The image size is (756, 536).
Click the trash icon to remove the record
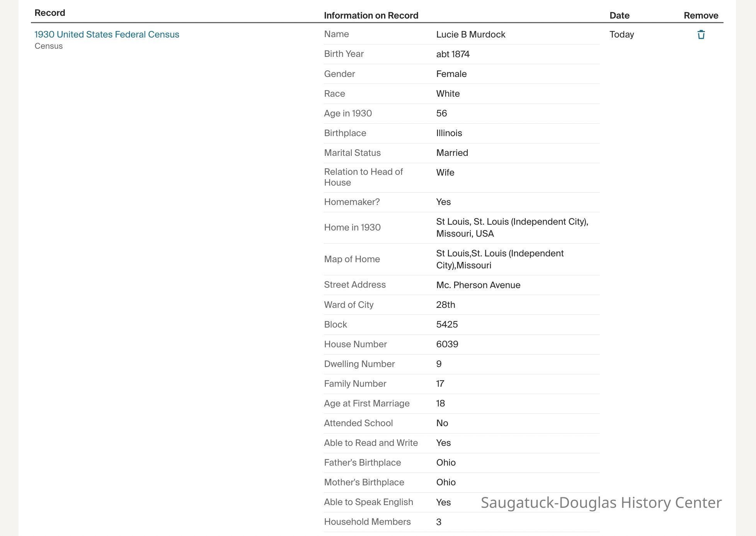pyautogui.click(x=701, y=35)
